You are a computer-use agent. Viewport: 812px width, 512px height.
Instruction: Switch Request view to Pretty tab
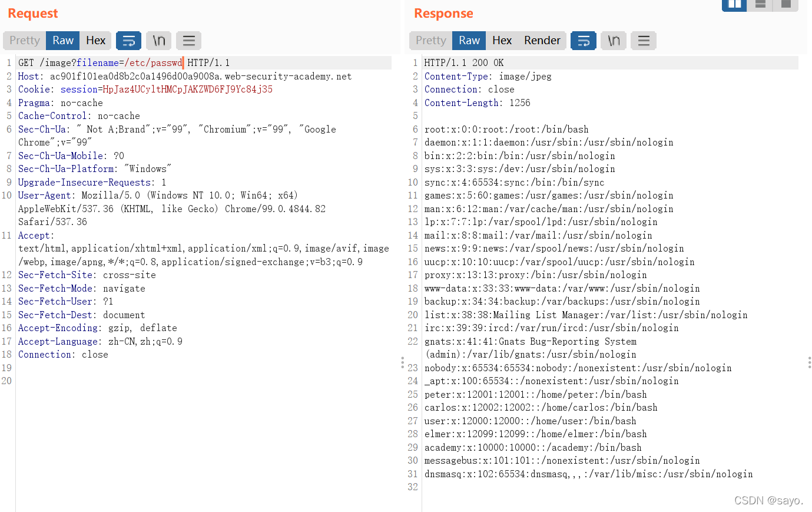[x=25, y=40]
